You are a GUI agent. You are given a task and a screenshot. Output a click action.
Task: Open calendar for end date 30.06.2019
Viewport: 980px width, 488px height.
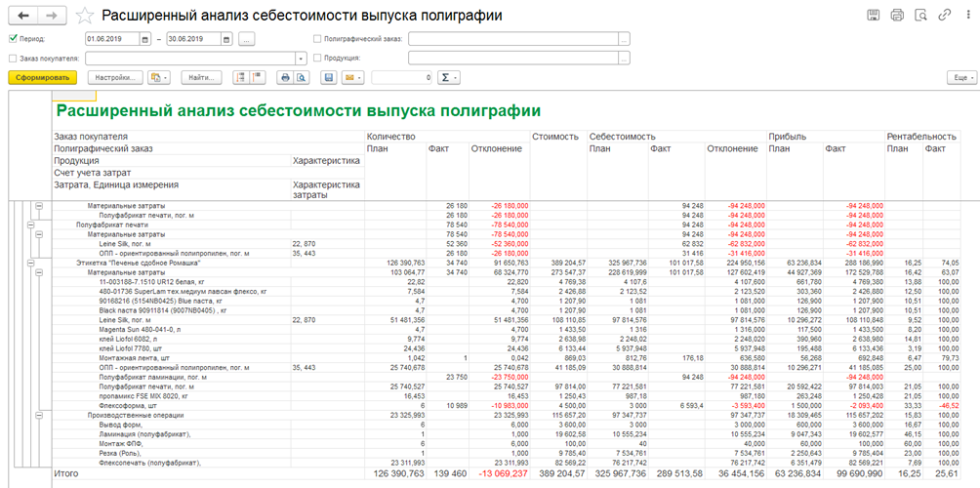[x=226, y=39]
